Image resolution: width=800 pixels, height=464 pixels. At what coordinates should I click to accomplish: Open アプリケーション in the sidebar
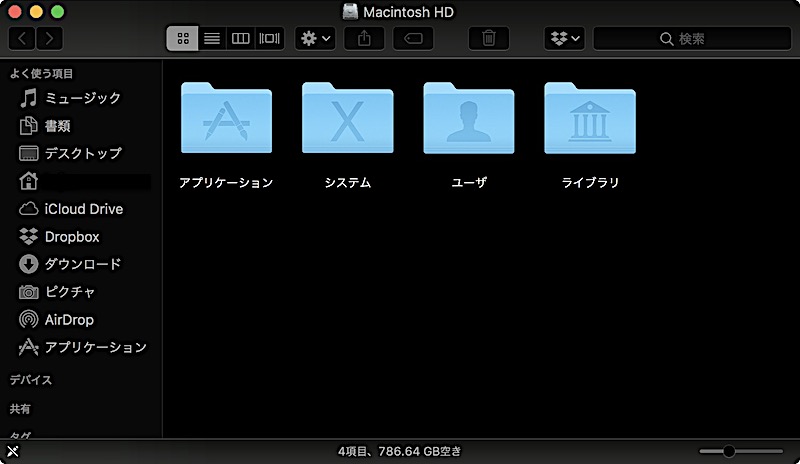point(82,347)
